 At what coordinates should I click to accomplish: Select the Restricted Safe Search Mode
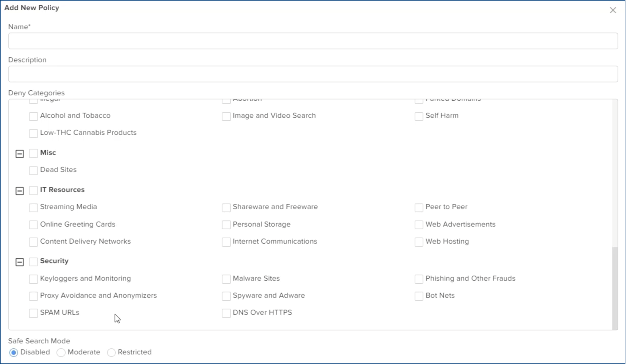pyautogui.click(x=111, y=352)
